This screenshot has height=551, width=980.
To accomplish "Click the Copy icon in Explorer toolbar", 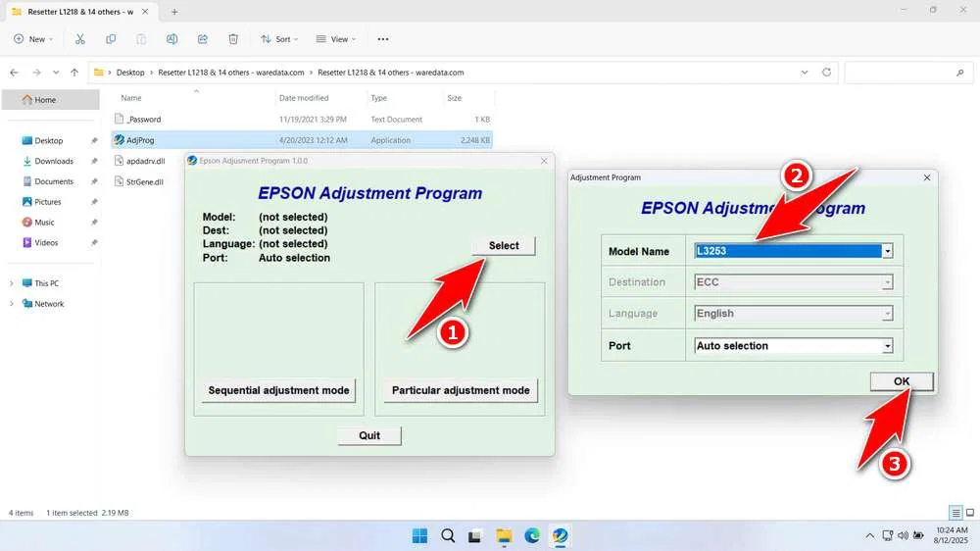I will pos(111,39).
